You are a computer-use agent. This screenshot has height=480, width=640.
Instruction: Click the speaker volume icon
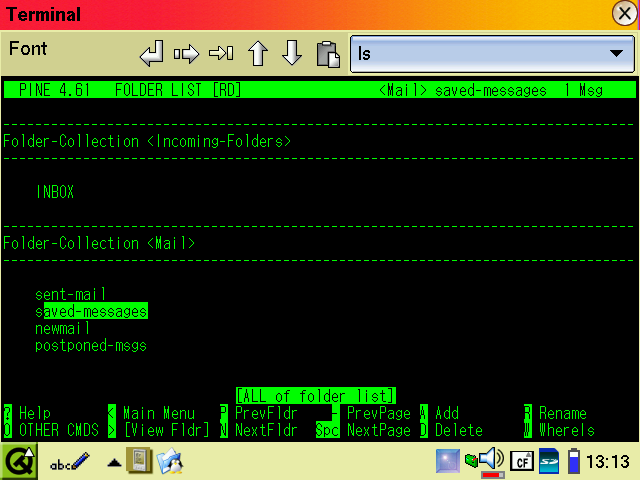point(491,459)
